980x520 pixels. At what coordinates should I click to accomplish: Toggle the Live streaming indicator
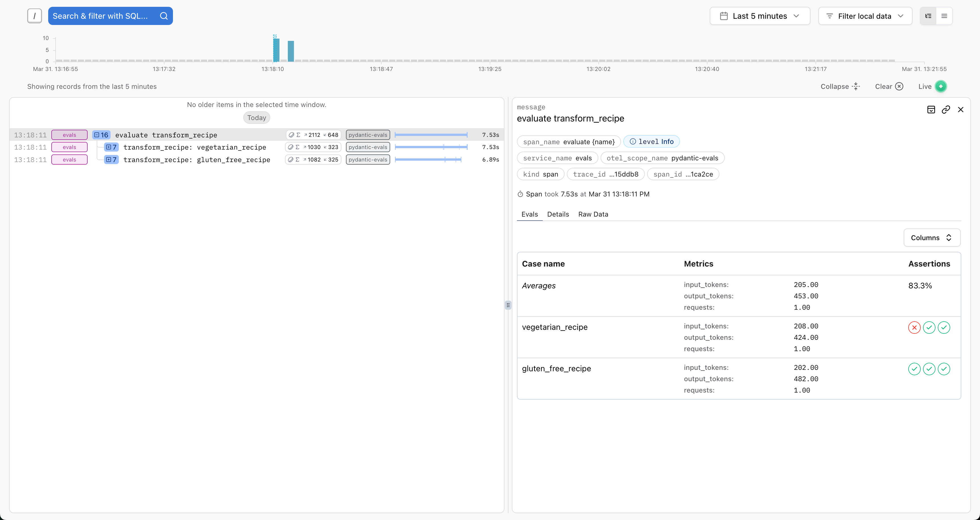click(x=940, y=86)
